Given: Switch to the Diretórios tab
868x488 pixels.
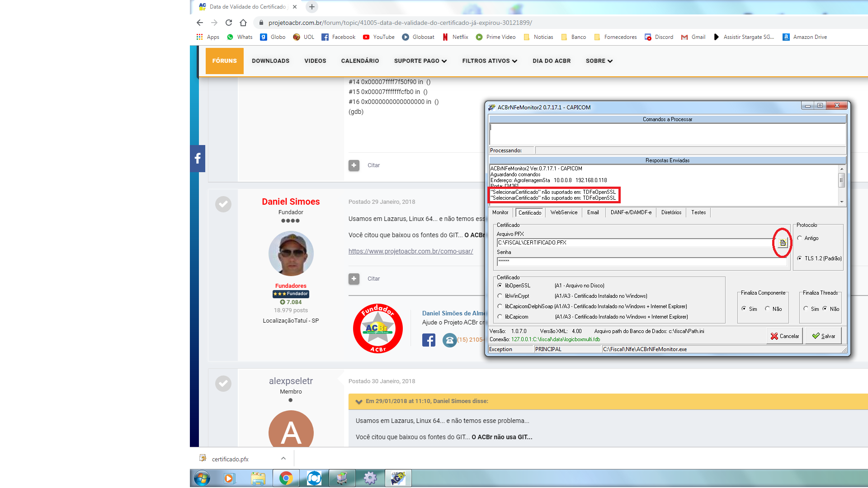Looking at the screenshot, I should pos(671,212).
